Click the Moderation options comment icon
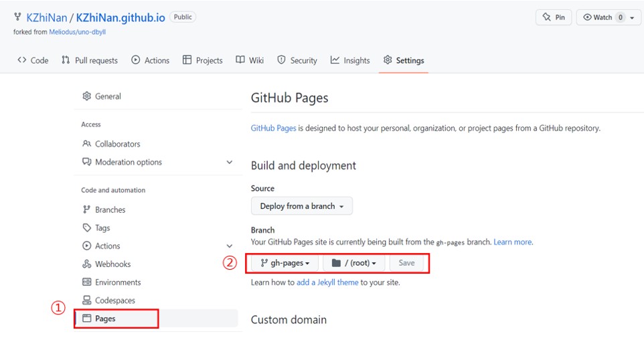Image resolution: width=644 pixels, height=338 pixels. (x=86, y=162)
